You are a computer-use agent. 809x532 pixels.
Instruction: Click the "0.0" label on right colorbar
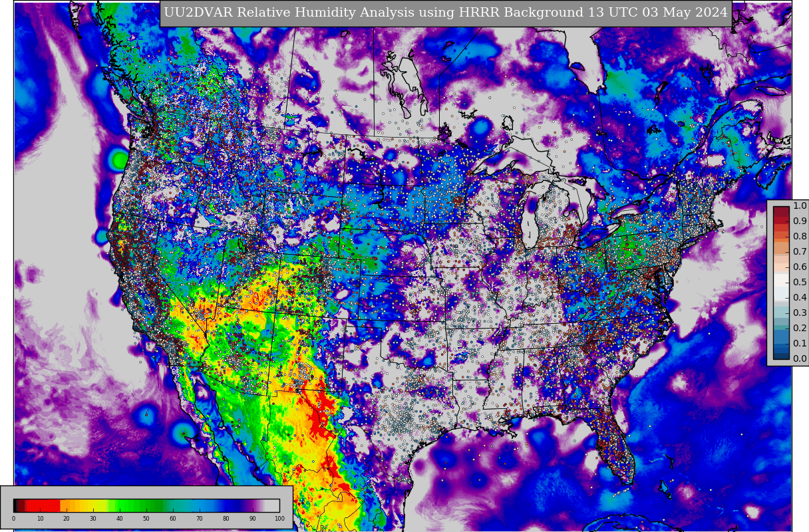800,359
